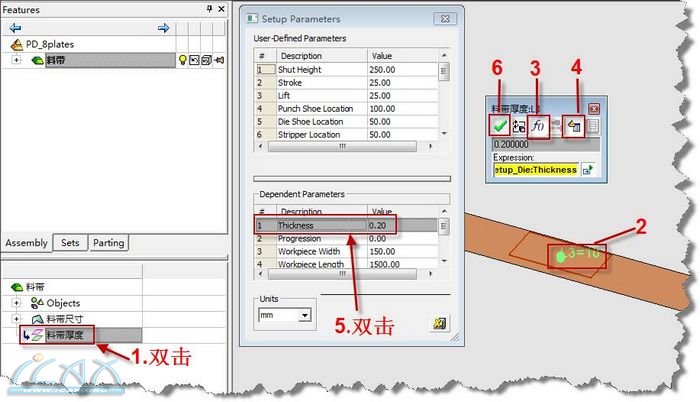Switch to the Sets tab
This screenshot has width=700, height=402.
point(70,243)
